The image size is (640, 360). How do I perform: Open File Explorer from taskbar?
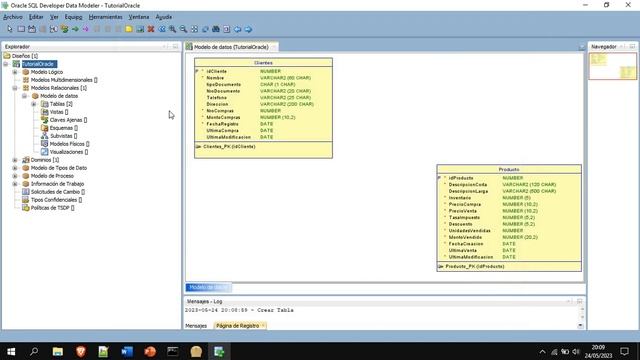click(x=58, y=351)
